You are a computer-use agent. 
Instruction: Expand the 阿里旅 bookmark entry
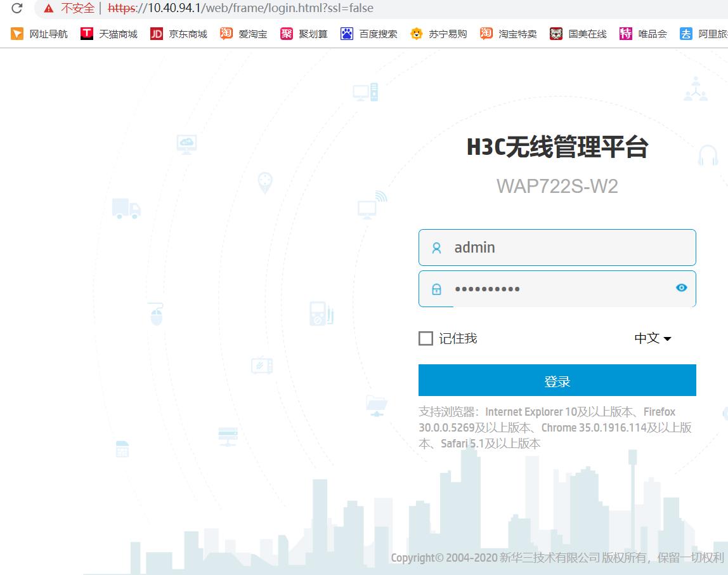click(x=712, y=34)
